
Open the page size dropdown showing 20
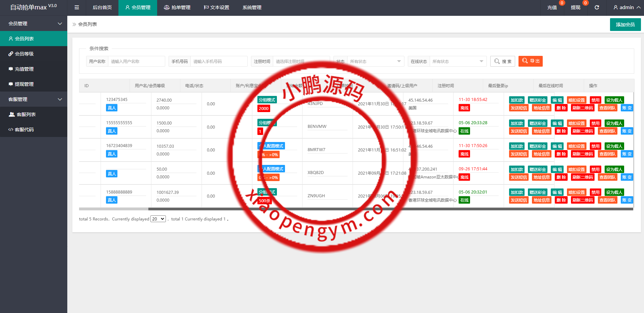[x=158, y=219]
